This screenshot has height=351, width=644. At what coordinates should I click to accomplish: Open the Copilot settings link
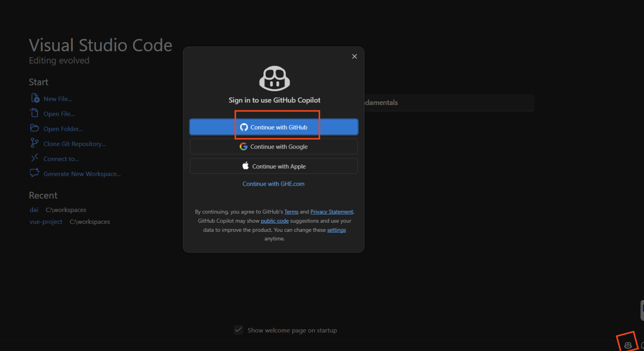(336, 230)
